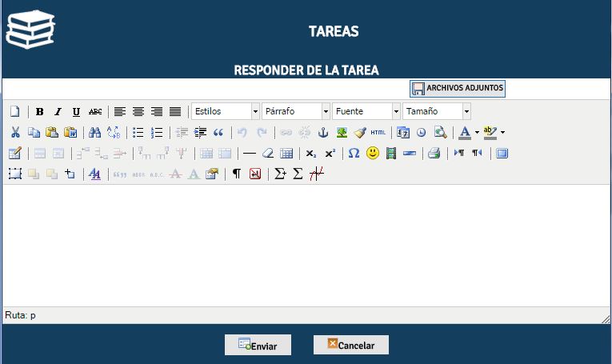Apply the text color A
The image size is (612, 364).
(465, 132)
